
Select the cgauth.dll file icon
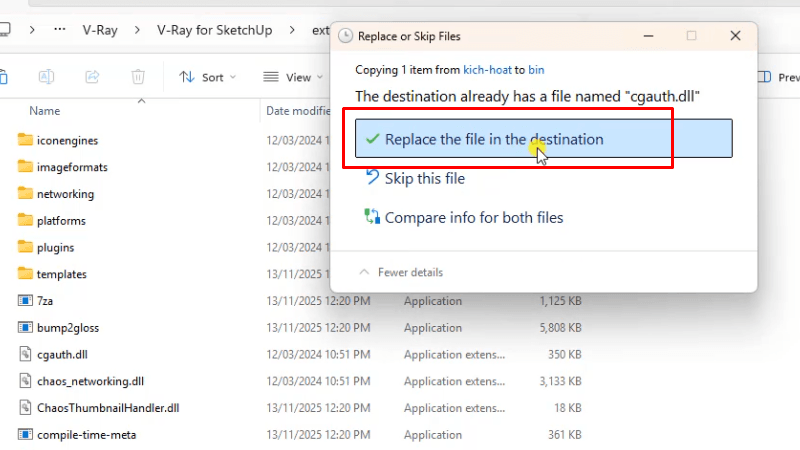point(26,354)
